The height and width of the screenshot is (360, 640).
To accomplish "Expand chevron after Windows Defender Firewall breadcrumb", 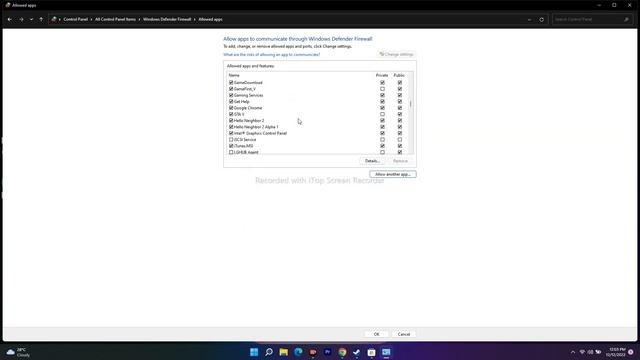I will click(195, 19).
